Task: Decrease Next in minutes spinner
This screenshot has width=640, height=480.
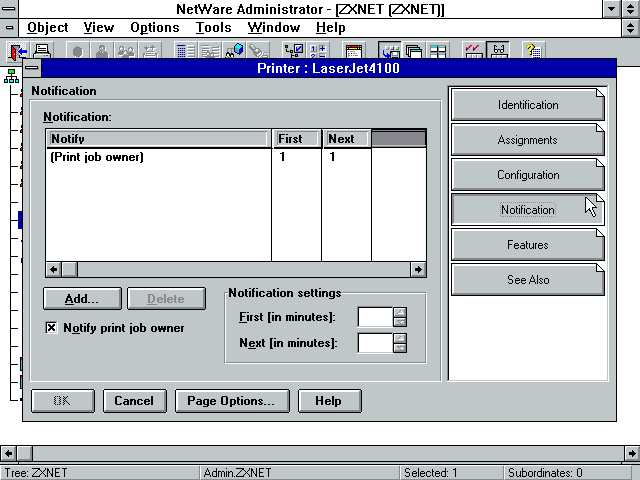Action: click(x=400, y=348)
